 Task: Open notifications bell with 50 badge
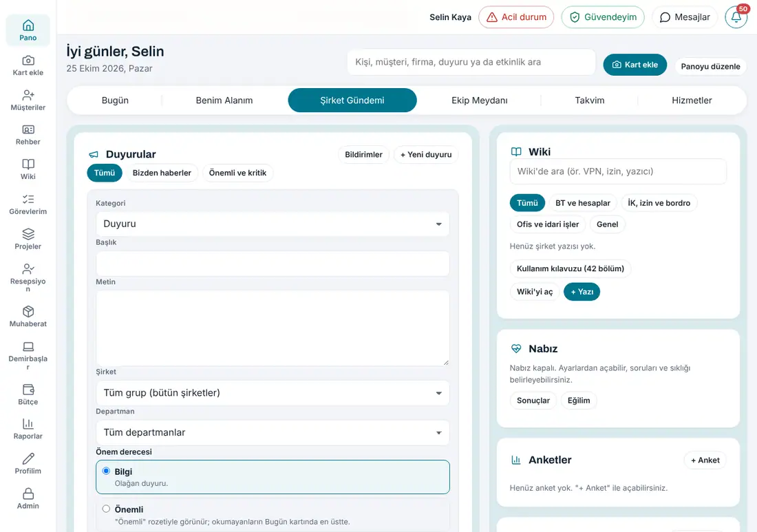point(736,17)
